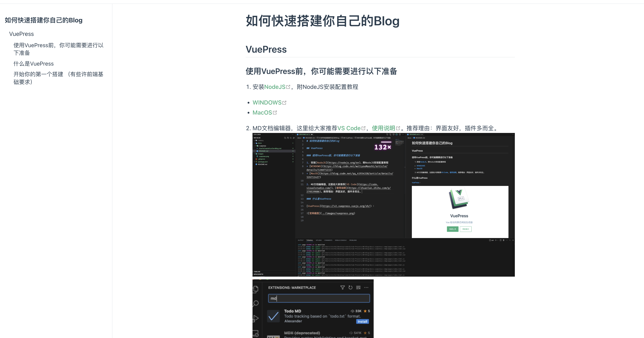
Task: Click the VS Code editor screenshot image
Action: pos(383,205)
